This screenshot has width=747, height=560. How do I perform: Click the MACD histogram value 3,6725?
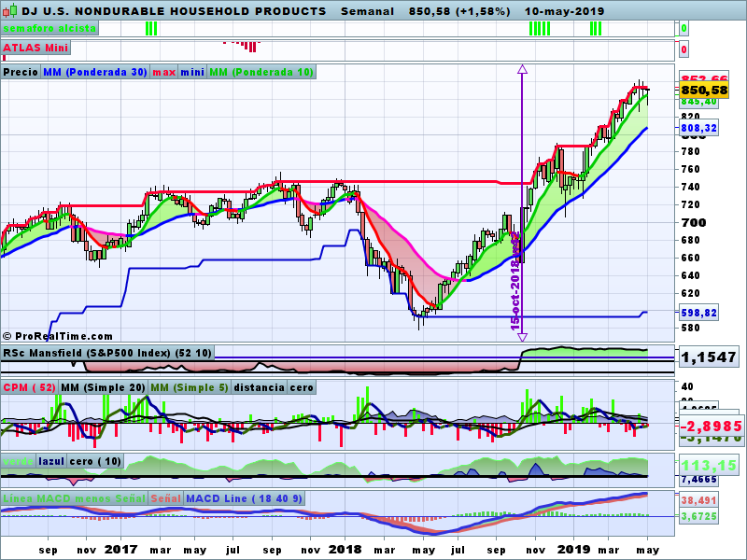tap(698, 516)
